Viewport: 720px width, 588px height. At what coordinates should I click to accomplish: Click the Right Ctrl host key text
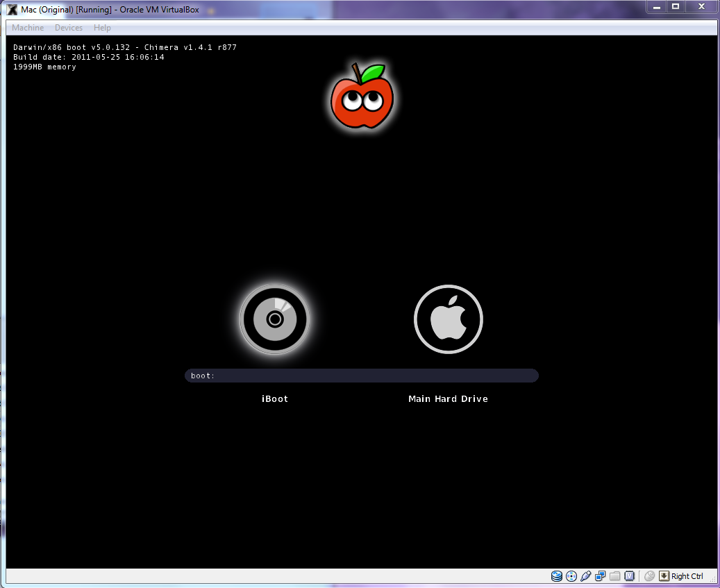point(687,576)
